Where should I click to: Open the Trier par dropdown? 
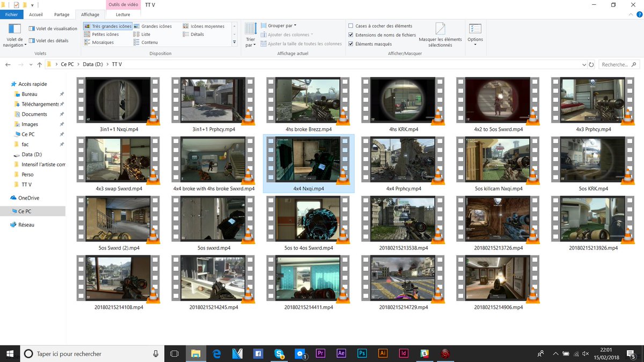[250, 35]
